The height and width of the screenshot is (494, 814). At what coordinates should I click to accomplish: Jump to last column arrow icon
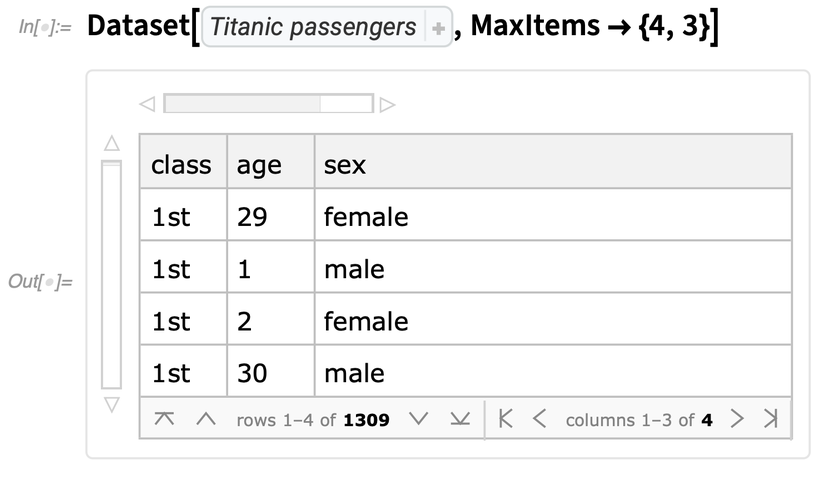[x=770, y=420]
